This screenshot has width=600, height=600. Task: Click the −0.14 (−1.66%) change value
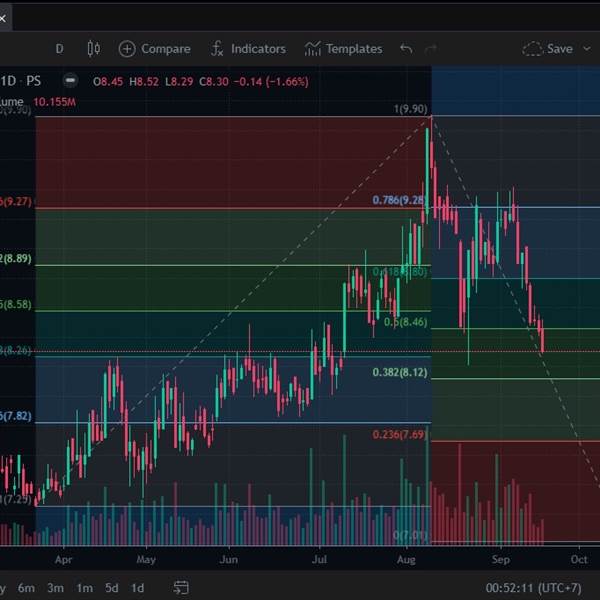271,82
